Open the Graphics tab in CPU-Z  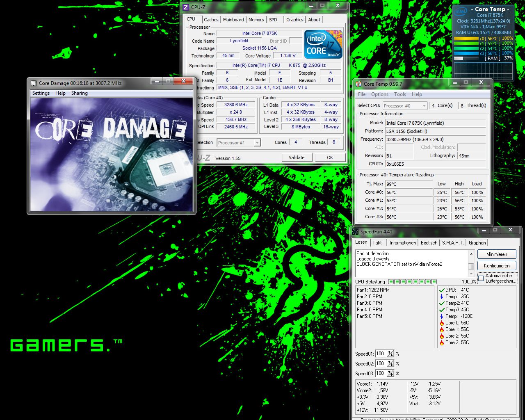(x=295, y=20)
